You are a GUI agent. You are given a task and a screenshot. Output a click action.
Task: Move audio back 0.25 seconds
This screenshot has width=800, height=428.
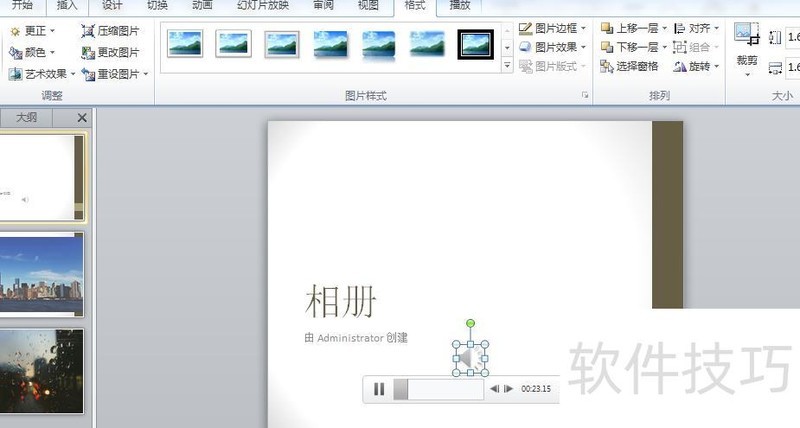coord(494,389)
